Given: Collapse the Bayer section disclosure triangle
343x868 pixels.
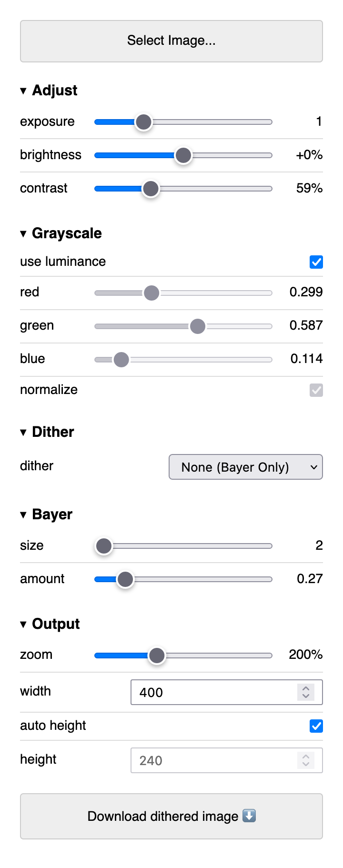Looking at the screenshot, I should tap(23, 515).
